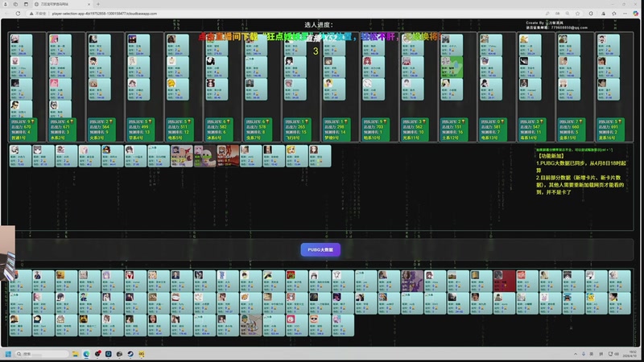Select the 梦境9号 team summary card
The image size is (644, 362).
tap(336, 130)
